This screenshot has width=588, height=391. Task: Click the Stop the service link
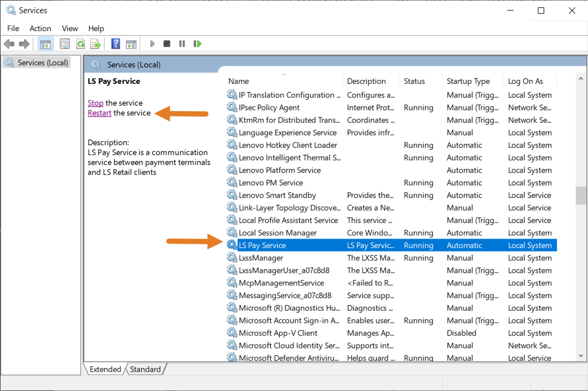[x=94, y=102]
